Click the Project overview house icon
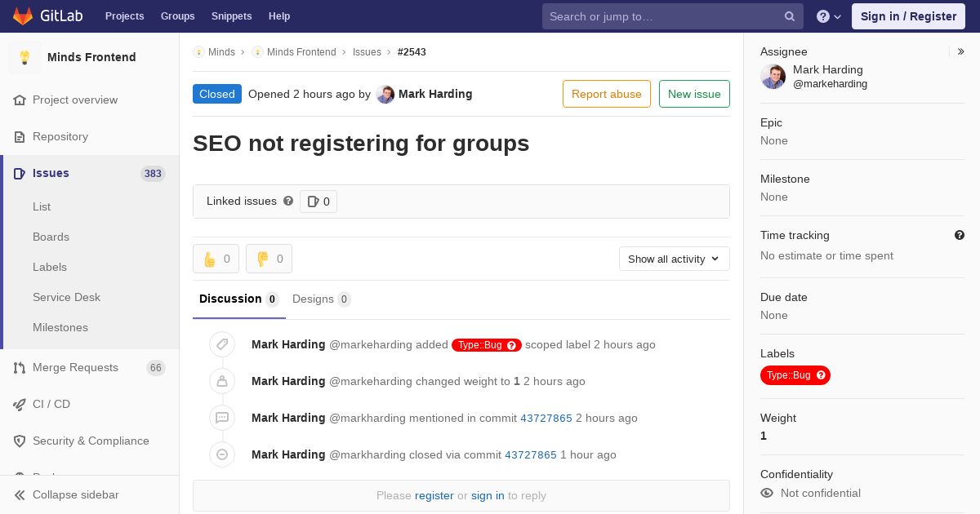Image resolution: width=980 pixels, height=514 pixels. tap(20, 100)
